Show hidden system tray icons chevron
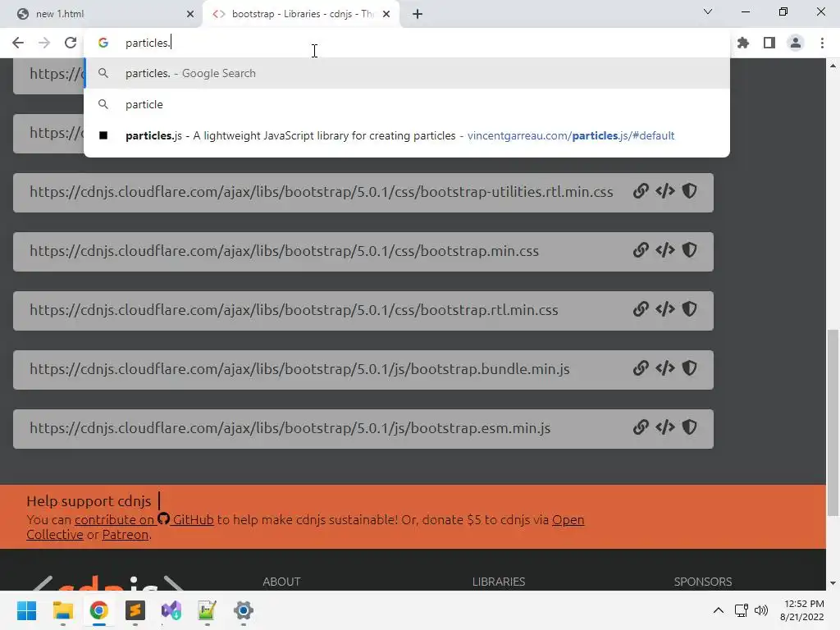This screenshot has width=840, height=630. coord(719,610)
